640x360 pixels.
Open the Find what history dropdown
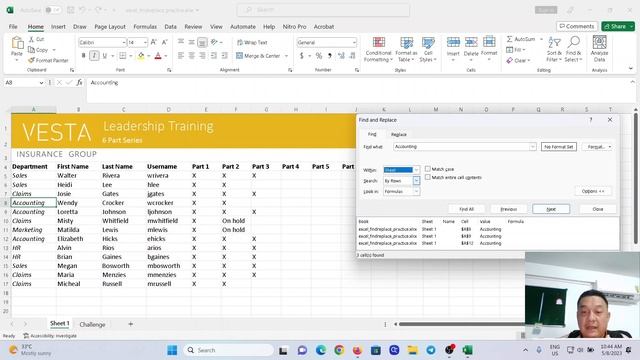tap(532, 147)
